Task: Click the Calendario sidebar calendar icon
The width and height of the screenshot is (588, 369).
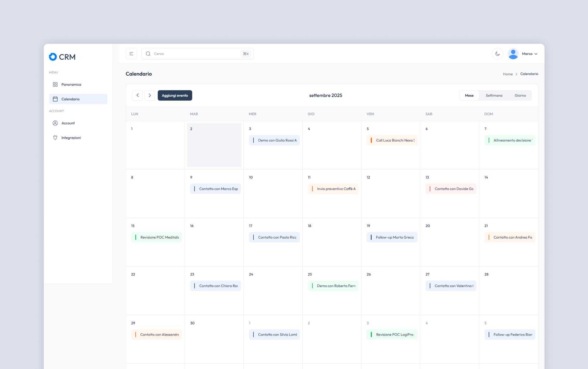Action: pyautogui.click(x=55, y=99)
